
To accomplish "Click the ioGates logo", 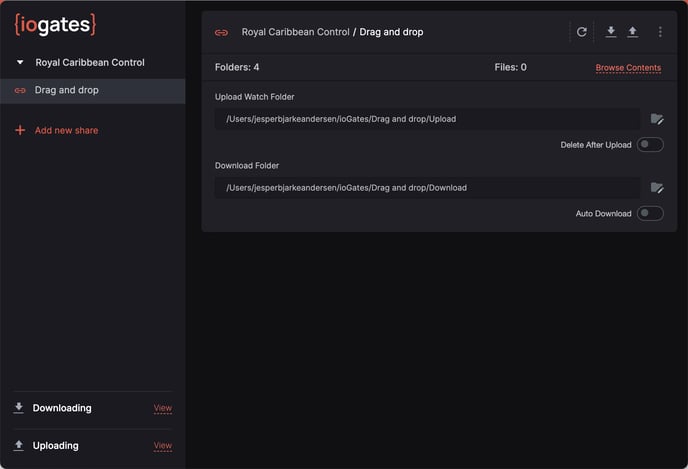I will (55, 24).
